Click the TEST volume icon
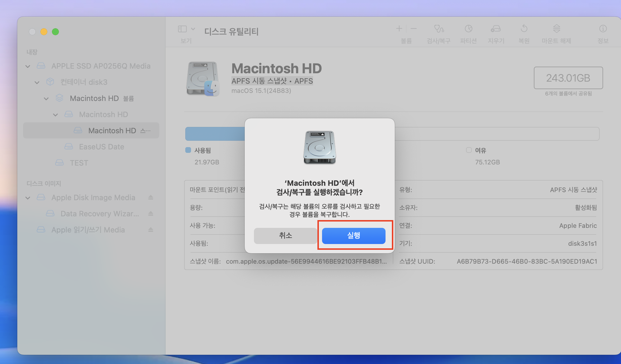Viewport: 621px width, 364px height. (59, 163)
